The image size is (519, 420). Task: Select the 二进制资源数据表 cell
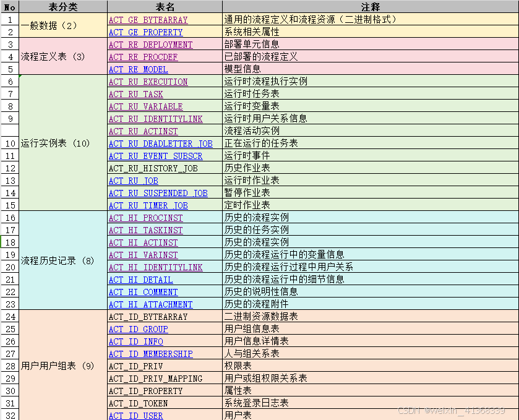pyautogui.click(x=371, y=317)
